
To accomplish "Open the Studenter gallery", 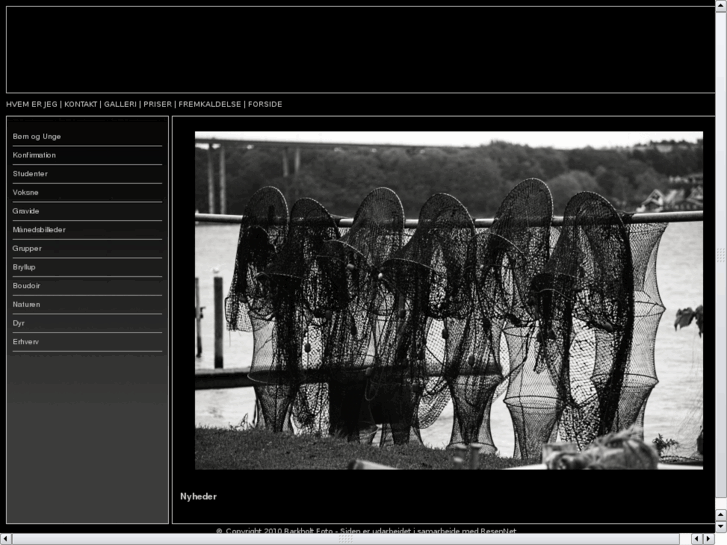I will 30,173.
